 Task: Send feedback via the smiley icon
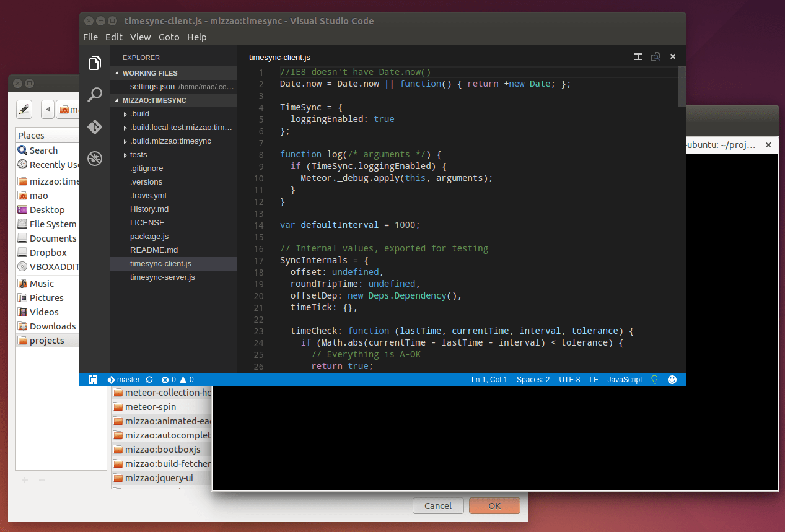[x=672, y=380]
